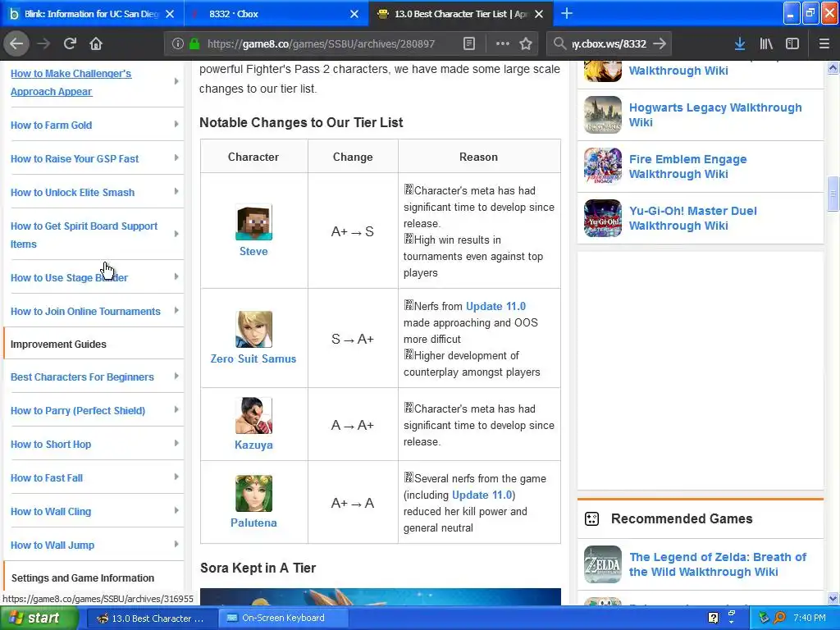Image resolution: width=840 pixels, height=630 pixels.
Task: Expand How to Join Online Tournaments arrow
Action: pos(176,311)
